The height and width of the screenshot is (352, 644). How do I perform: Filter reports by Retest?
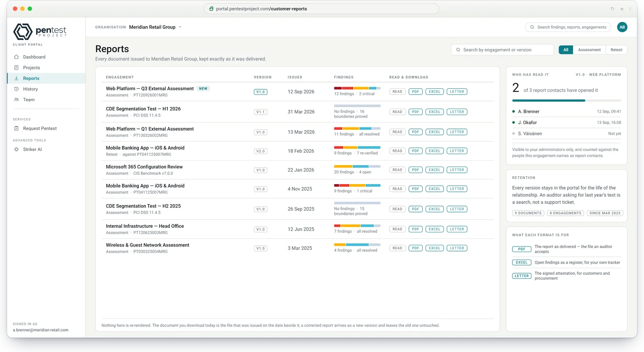pos(616,50)
